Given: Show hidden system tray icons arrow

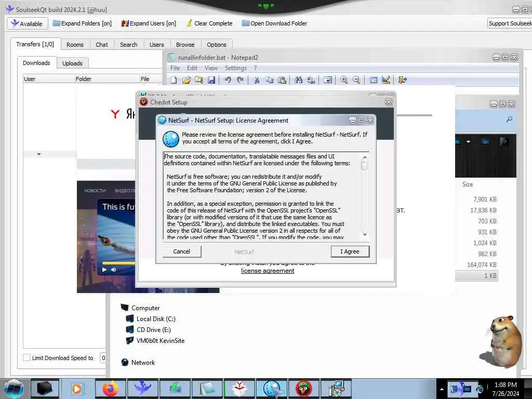Looking at the screenshot, I should [x=442, y=389].
